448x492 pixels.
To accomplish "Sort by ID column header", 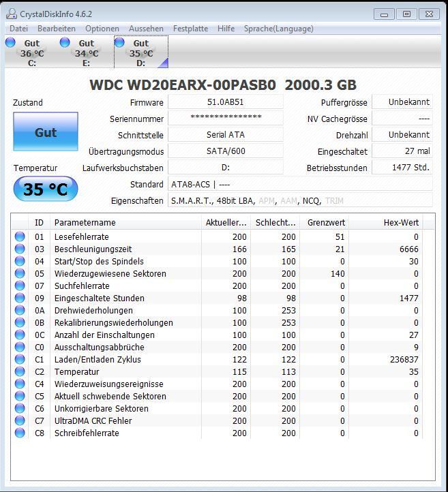I will pyautogui.click(x=40, y=222).
